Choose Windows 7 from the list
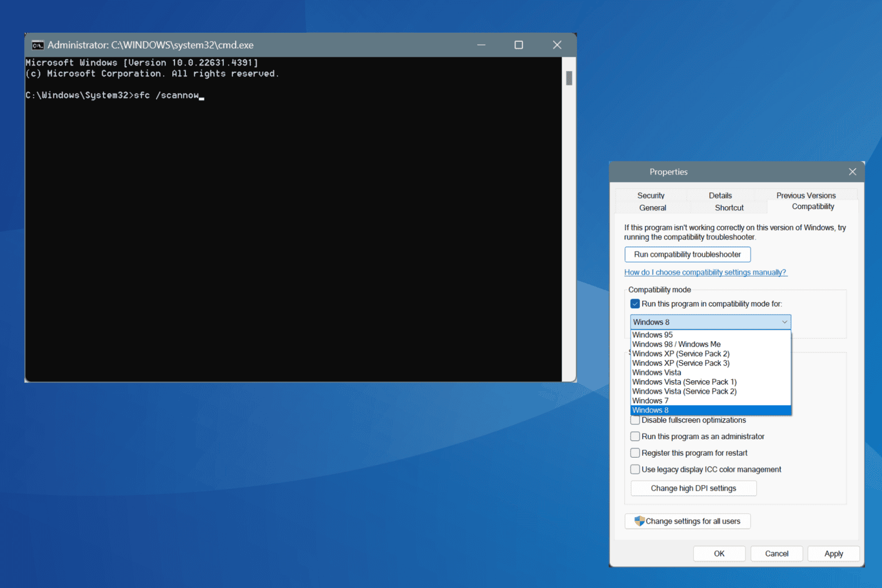 (x=710, y=401)
